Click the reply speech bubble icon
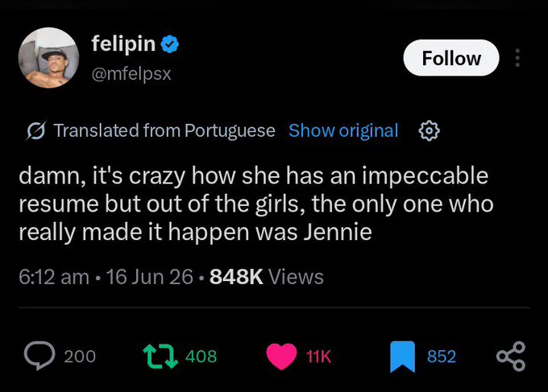This screenshot has width=548, height=392. pos(39,356)
